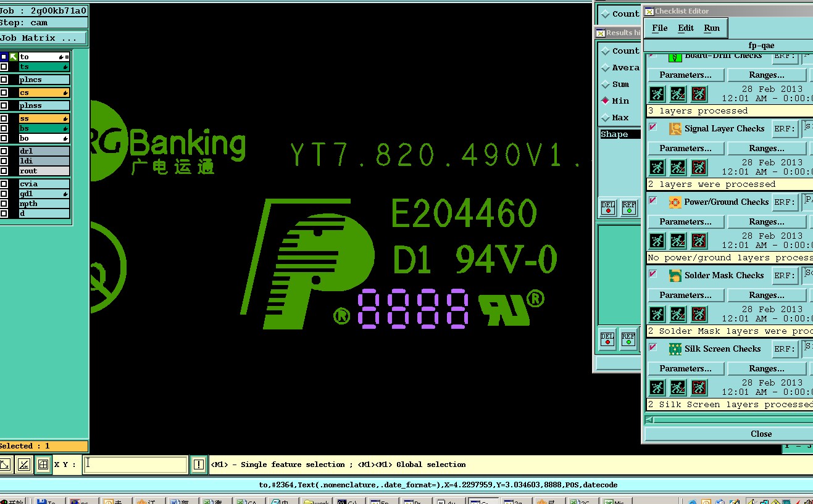Run Solder Mask Checks with plain running-man icon
Image resolution: width=813 pixels, height=504 pixels.
[x=657, y=314]
